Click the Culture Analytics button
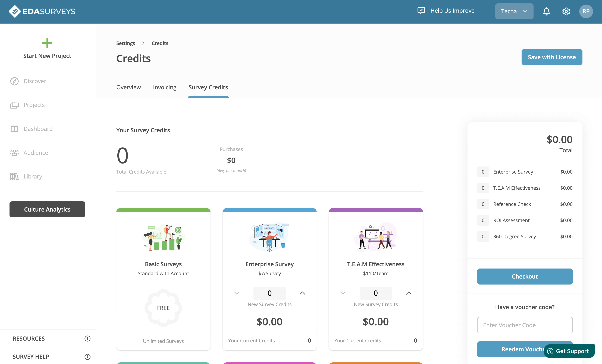Screen dimensions: 602x364 point(47,209)
